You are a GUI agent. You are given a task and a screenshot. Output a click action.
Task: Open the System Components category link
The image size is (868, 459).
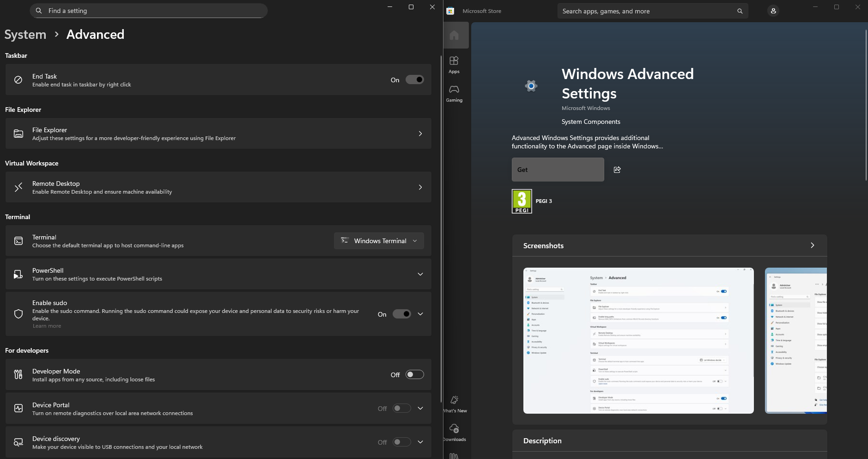tap(591, 122)
